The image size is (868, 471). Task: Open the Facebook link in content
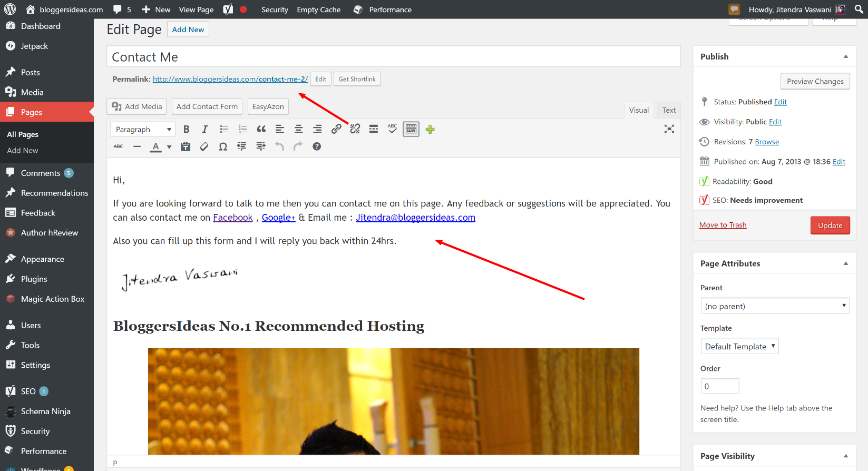pos(232,218)
